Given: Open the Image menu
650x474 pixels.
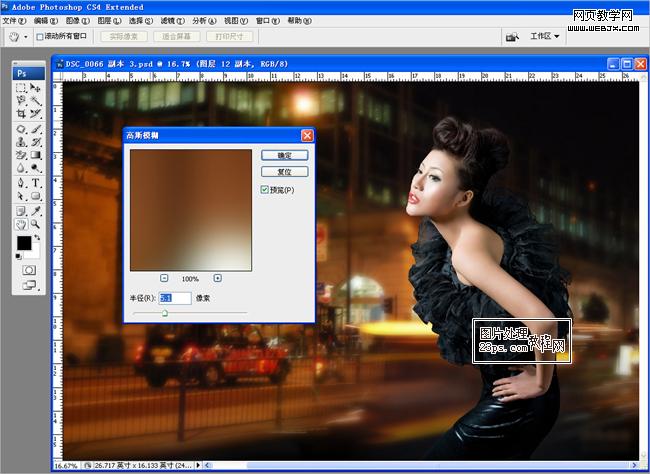Looking at the screenshot, I should pyautogui.click(x=78, y=21).
